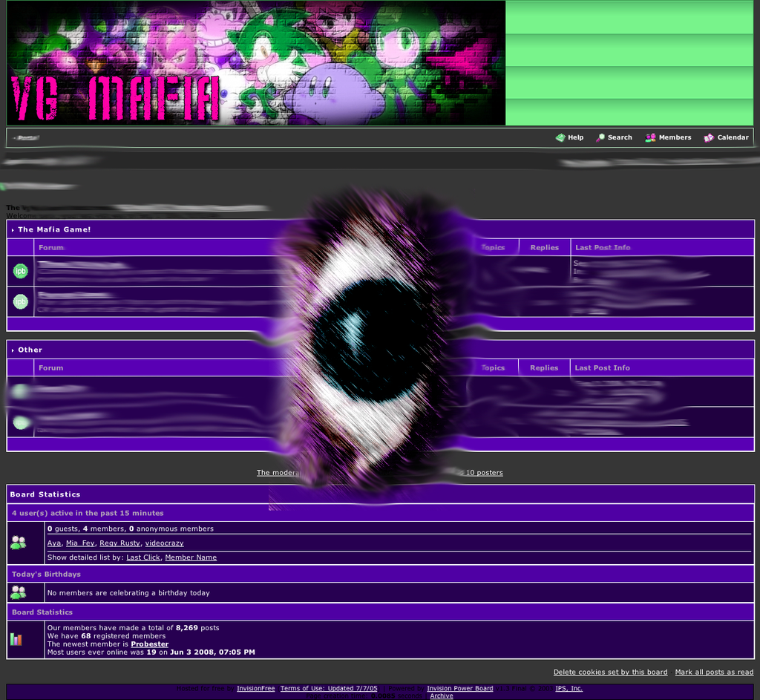Sort the online list by Last Click
The height and width of the screenshot is (700, 760).
click(143, 557)
